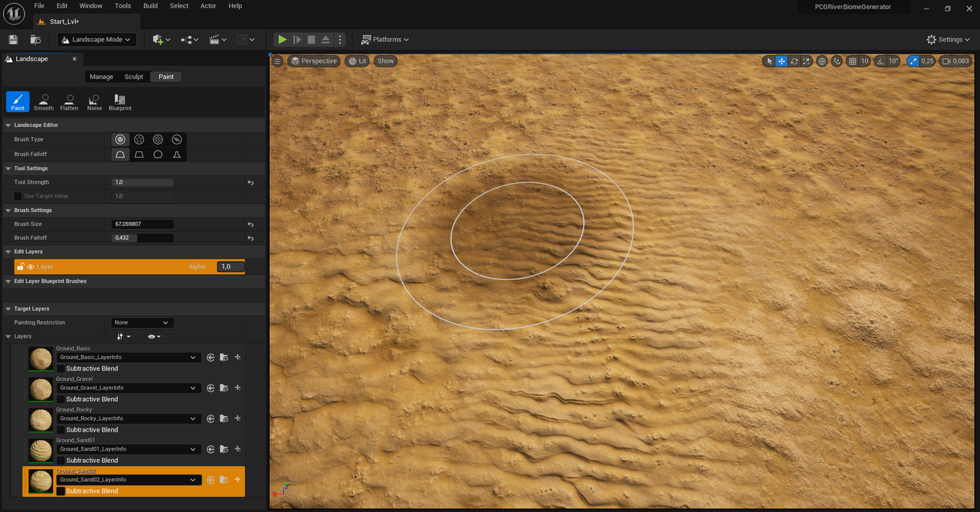Adjust the Tool Strength slider

142,182
